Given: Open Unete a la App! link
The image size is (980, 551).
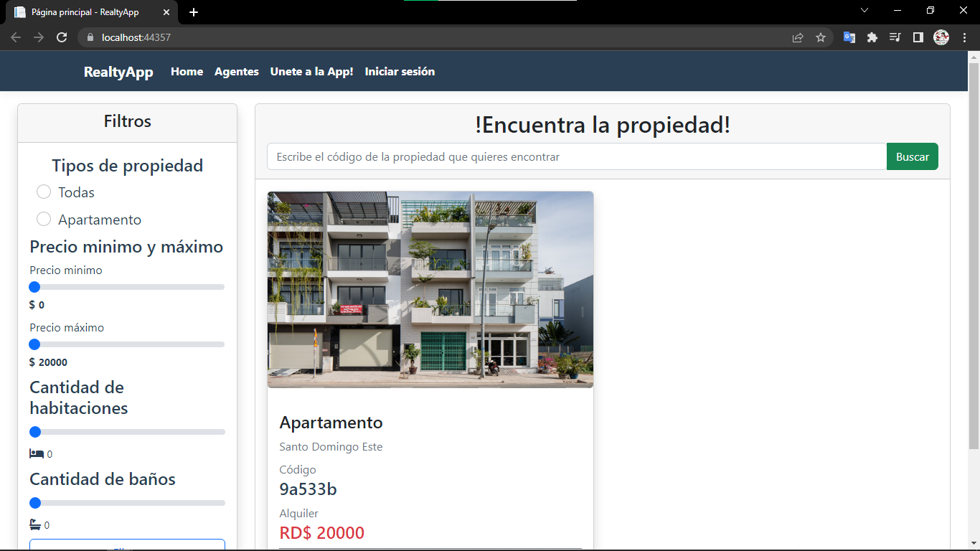Looking at the screenshot, I should coord(312,72).
